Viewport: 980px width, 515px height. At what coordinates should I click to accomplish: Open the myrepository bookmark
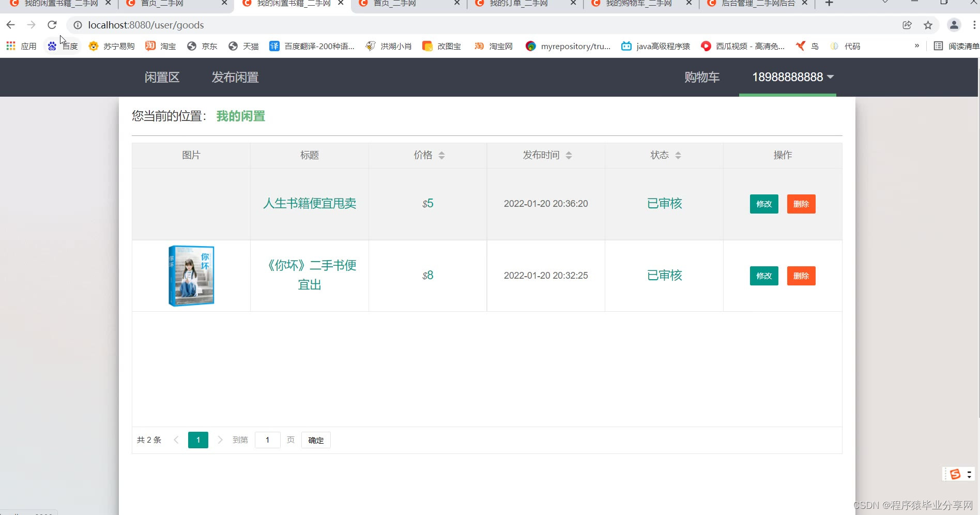(x=568, y=46)
